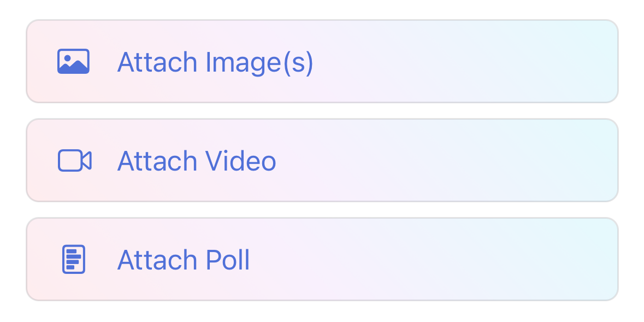644x322 pixels.
Task: Tap the document-style poll icon
Action: tap(74, 259)
